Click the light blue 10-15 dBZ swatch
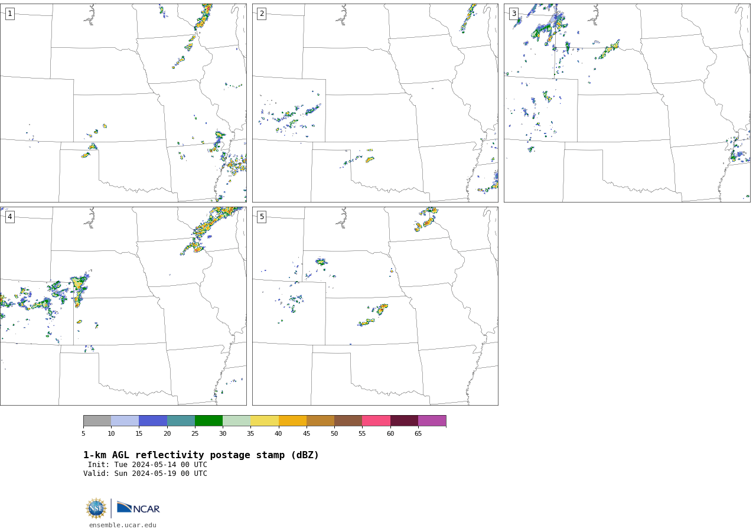 125,421
